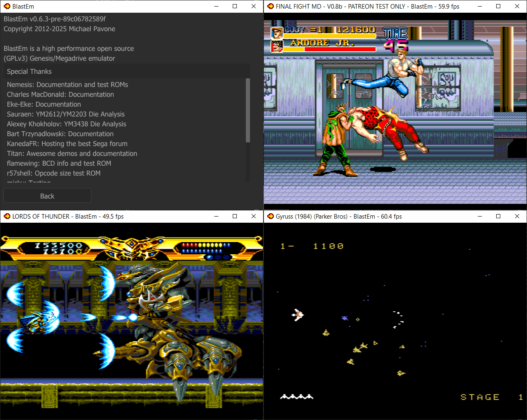Click Cody's yellow health bar
The height and width of the screenshot is (420, 527).
pos(330,36)
